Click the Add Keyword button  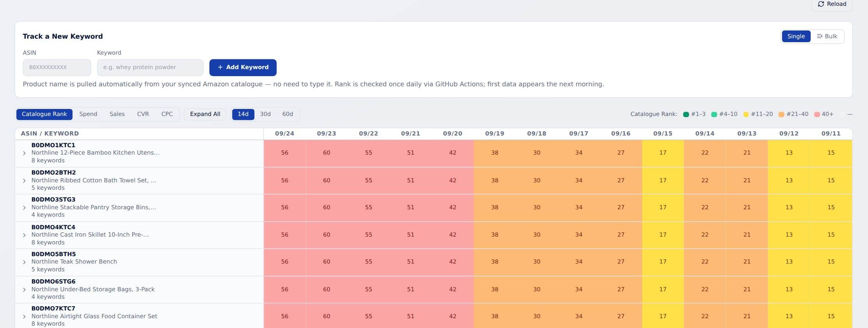pos(243,68)
